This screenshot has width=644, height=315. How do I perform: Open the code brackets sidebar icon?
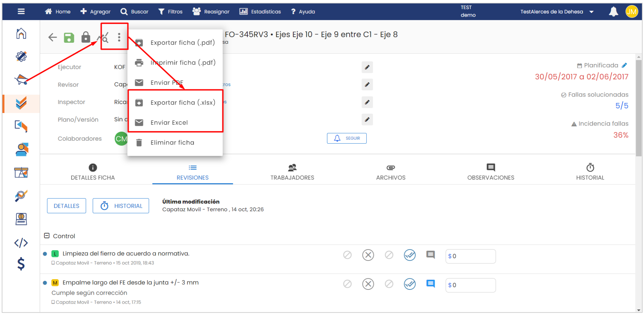pos(21,243)
